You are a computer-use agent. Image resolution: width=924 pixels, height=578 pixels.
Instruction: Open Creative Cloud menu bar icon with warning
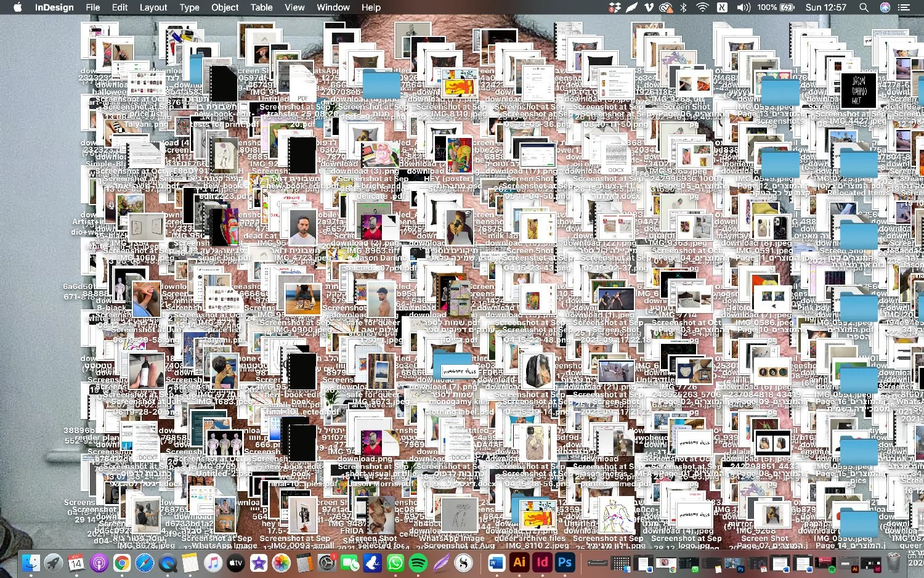click(x=666, y=7)
